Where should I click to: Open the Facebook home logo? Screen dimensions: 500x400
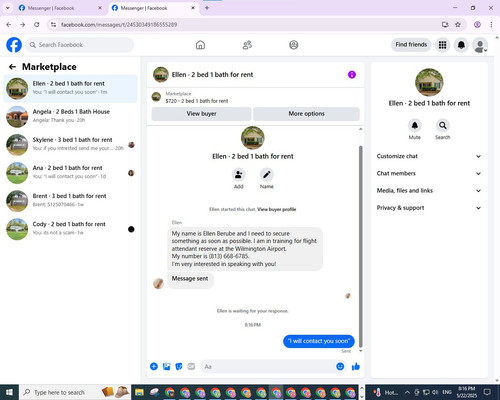(x=14, y=45)
